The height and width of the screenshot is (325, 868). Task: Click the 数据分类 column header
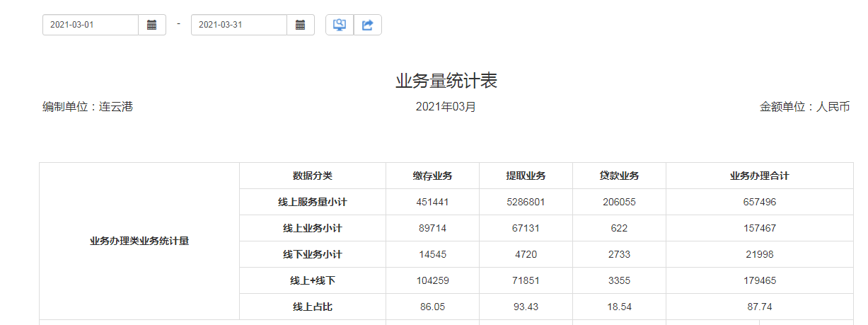(x=313, y=176)
